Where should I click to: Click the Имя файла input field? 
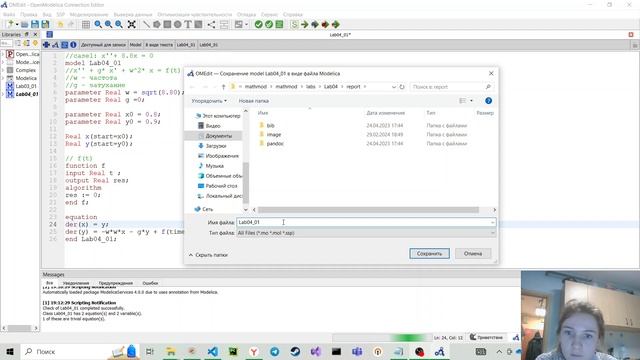(x=366, y=222)
